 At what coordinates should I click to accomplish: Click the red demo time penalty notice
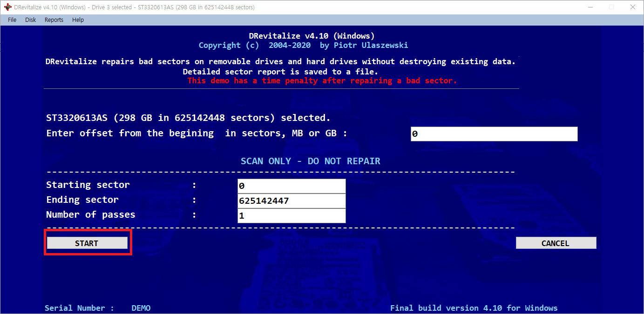click(322, 80)
